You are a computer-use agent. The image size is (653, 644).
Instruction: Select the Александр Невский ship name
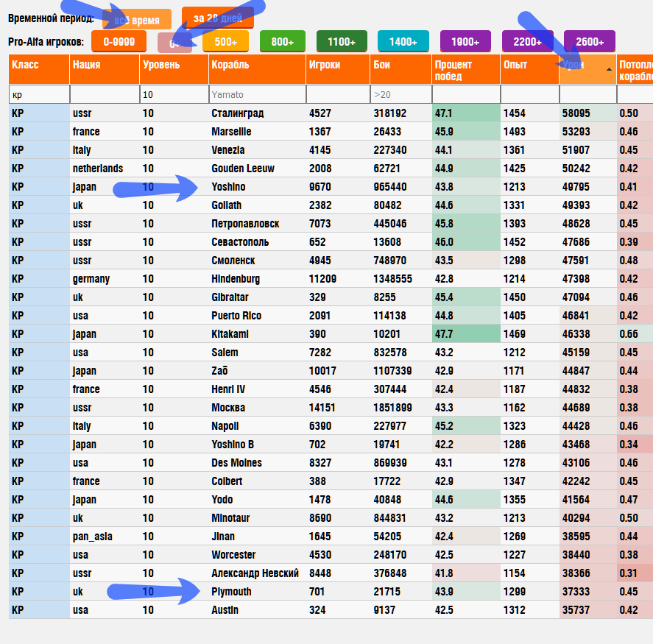click(x=255, y=573)
